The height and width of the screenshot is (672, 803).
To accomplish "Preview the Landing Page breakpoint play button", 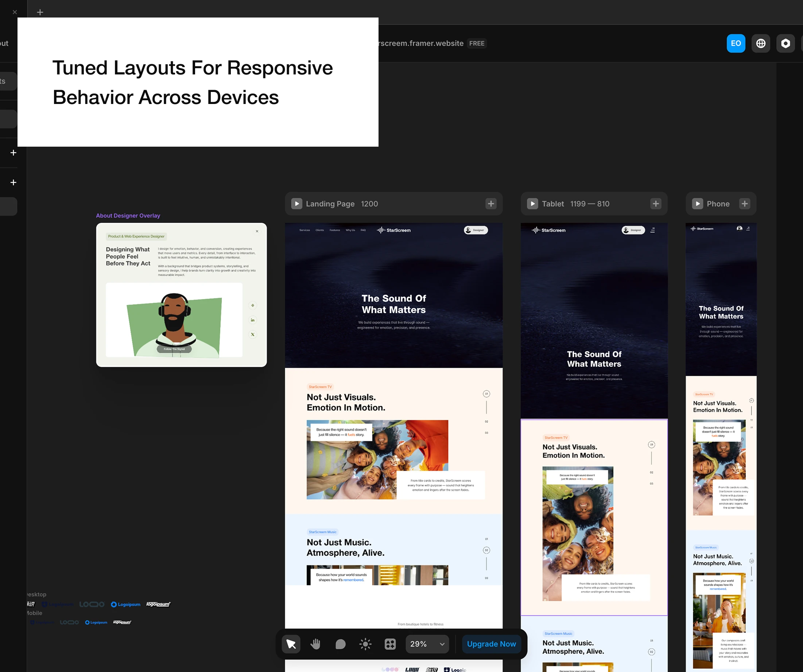I will (297, 204).
